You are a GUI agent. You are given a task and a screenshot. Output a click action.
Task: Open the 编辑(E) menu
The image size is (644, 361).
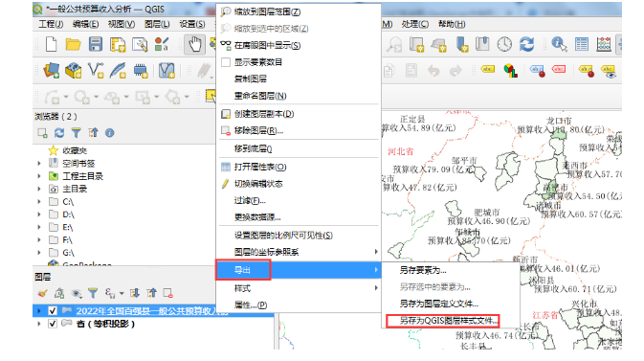[85, 24]
